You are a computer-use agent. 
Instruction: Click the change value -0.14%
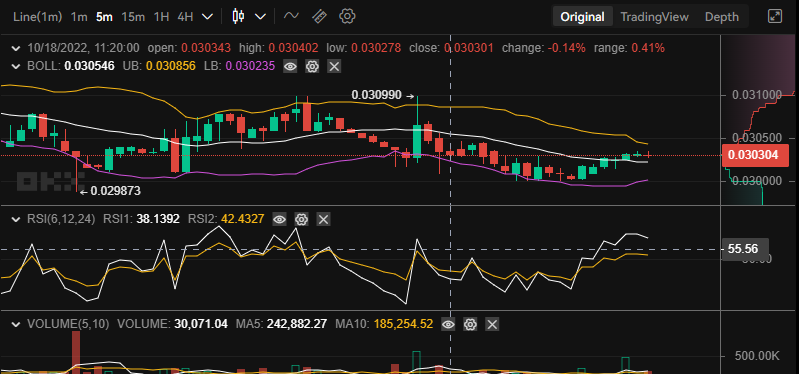(567, 49)
